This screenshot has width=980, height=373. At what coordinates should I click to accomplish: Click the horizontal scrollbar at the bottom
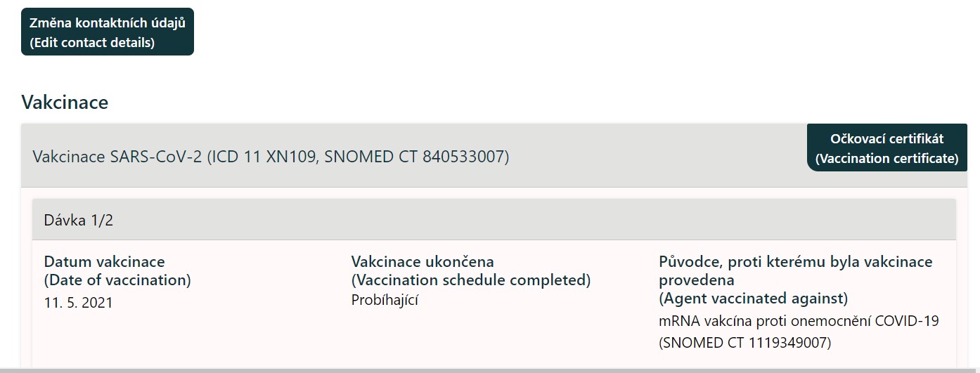[489, 369]
